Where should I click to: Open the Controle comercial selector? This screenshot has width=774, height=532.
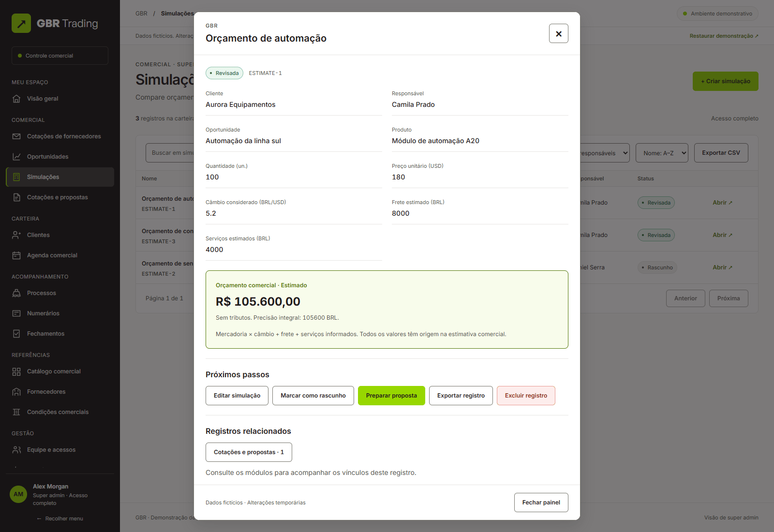[x=60, y=56]
